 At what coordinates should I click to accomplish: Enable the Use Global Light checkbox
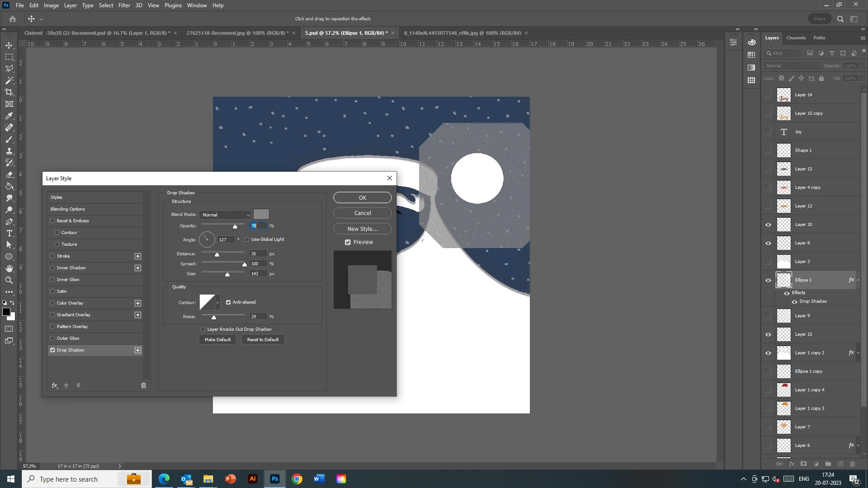tap(247, 239)
